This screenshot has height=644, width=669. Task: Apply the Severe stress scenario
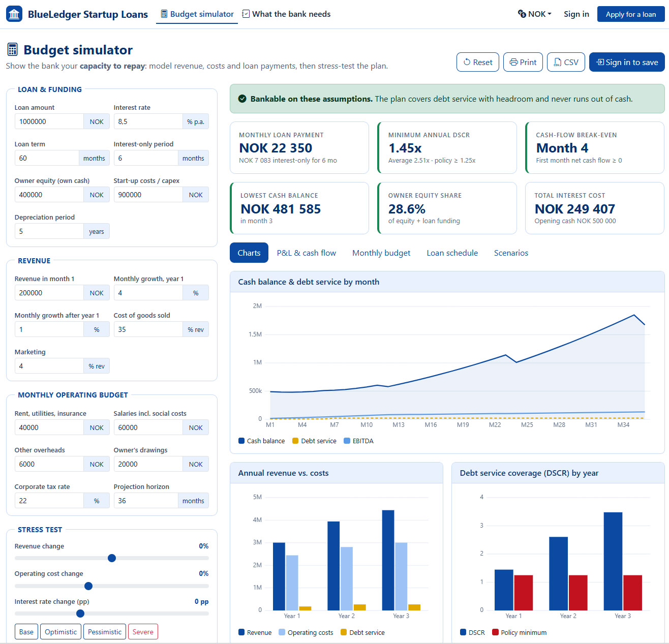coord(143,632)
